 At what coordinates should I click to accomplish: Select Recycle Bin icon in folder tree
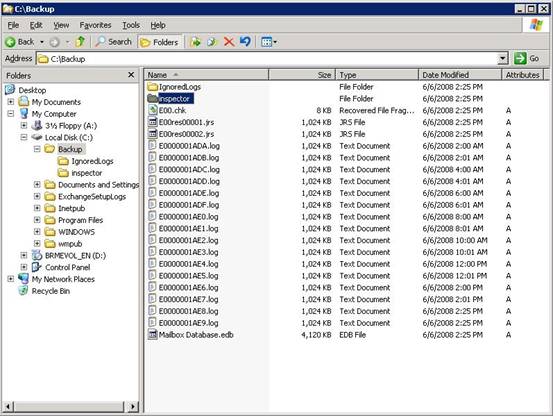click(23, 290)
